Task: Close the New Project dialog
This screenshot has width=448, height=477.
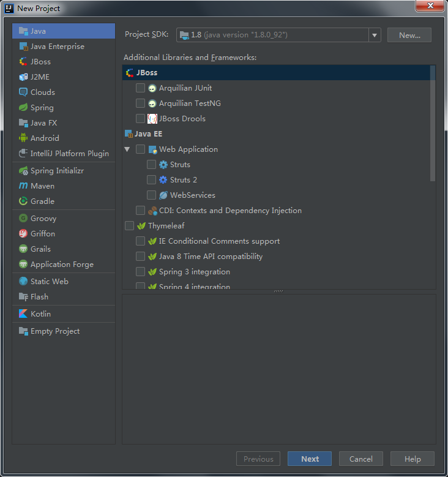Action: point(430,6)
